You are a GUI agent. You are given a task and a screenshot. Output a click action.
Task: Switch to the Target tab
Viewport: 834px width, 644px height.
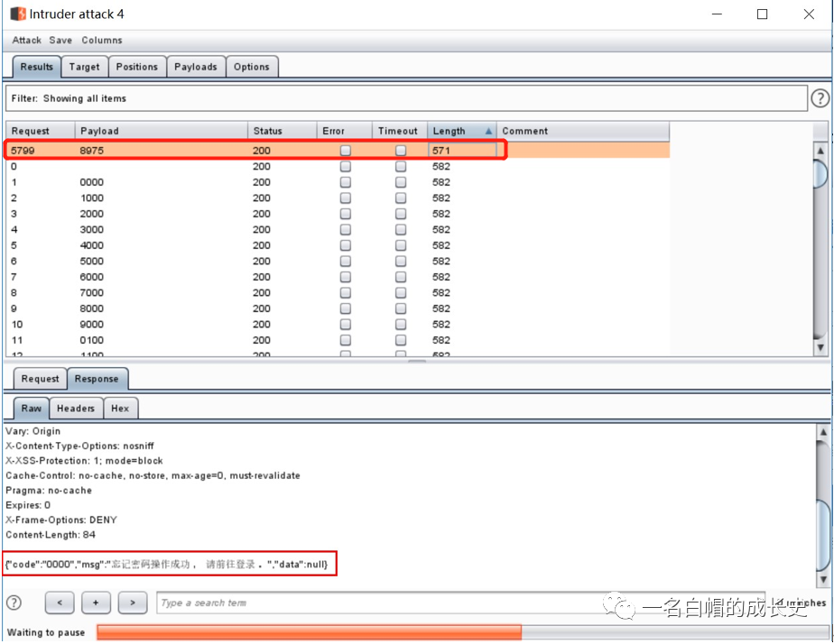(85, 67)
